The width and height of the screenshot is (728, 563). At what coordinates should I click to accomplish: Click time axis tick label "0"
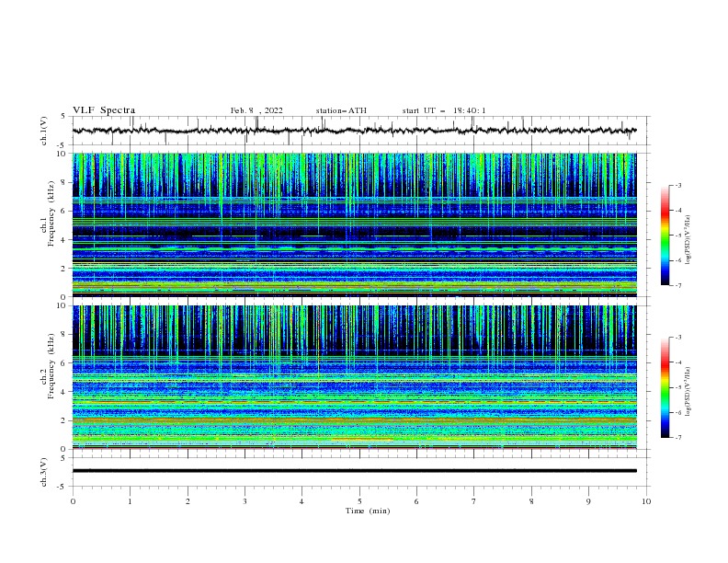point(73,501)
